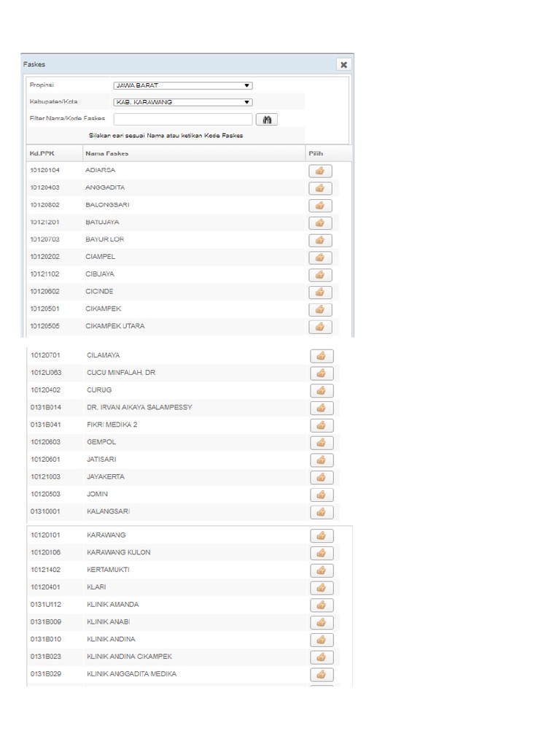Choose the thumbs-up for ADIARSA
560x747 pixels.
(320, 171)
